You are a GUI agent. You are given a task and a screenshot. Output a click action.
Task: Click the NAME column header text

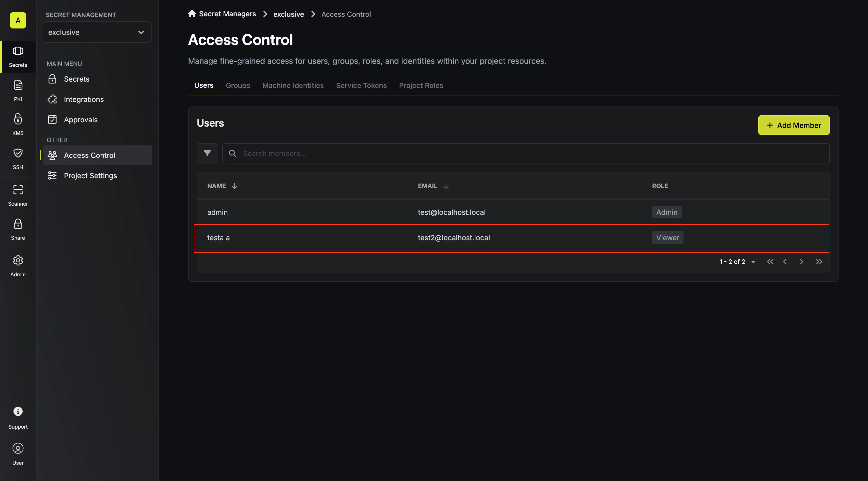click(x=216, y=186)
